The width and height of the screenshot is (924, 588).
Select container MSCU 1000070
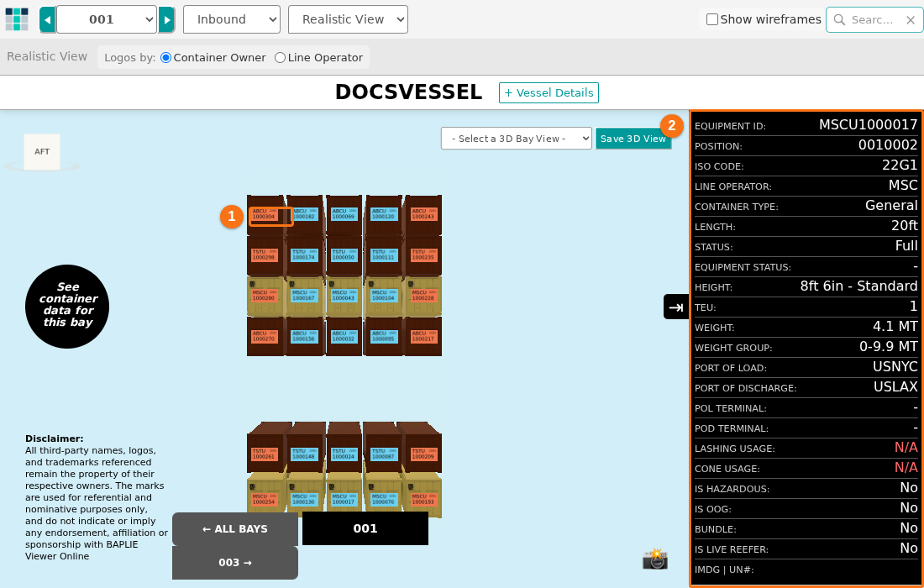[383, 499]
